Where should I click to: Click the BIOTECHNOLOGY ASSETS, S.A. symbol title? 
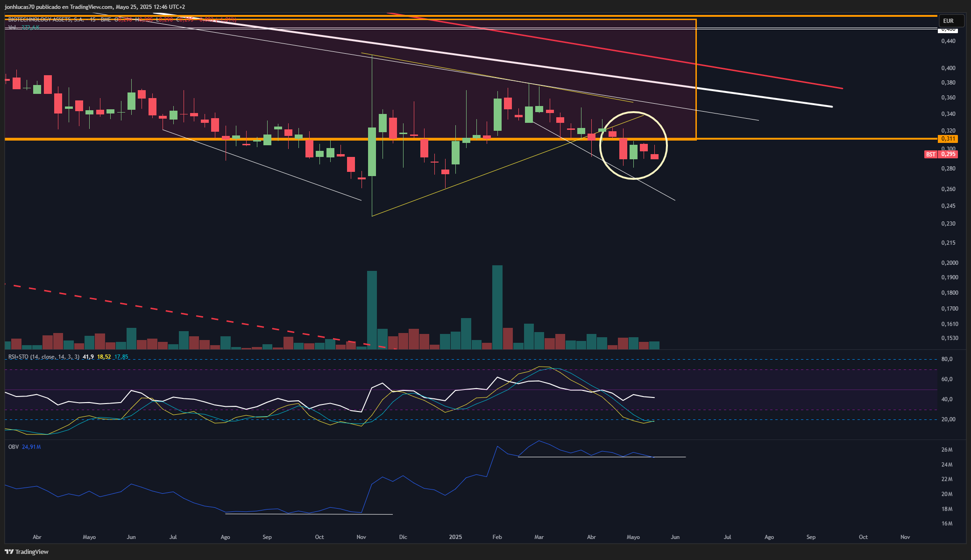point(46,20)
